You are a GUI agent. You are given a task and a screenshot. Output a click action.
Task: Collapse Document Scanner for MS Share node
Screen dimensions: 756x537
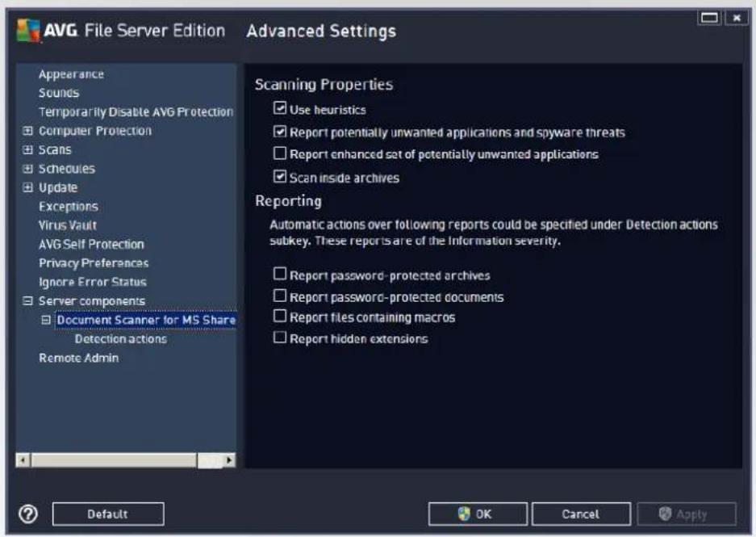click(x=46, y=320)
